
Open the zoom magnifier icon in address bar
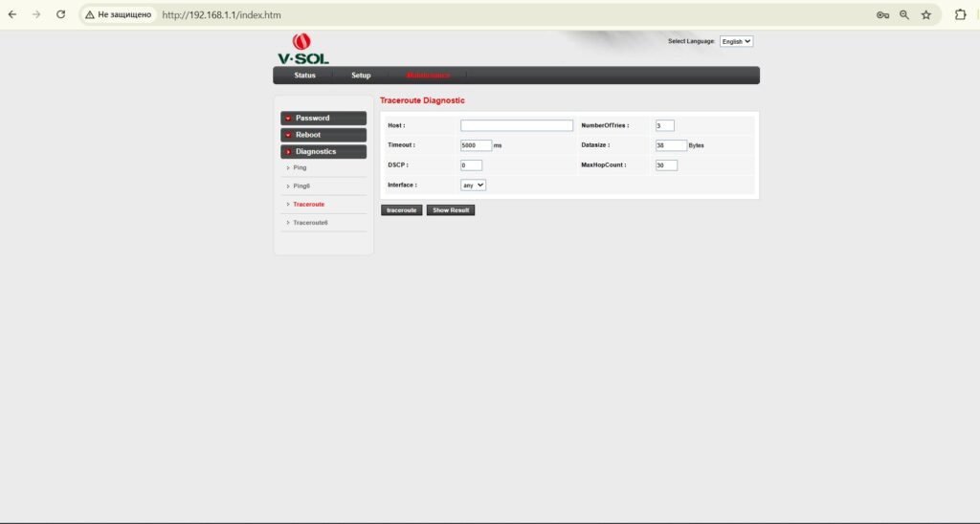click(904, 15)
